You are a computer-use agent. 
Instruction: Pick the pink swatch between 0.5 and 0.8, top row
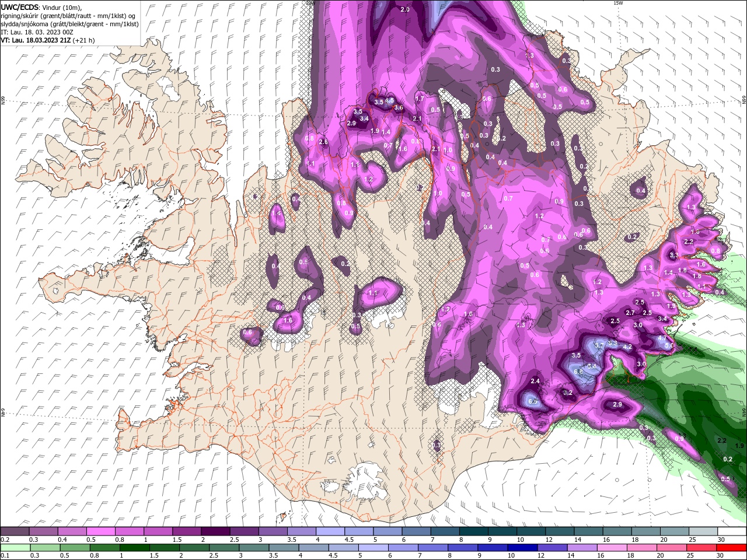[101, 531]
